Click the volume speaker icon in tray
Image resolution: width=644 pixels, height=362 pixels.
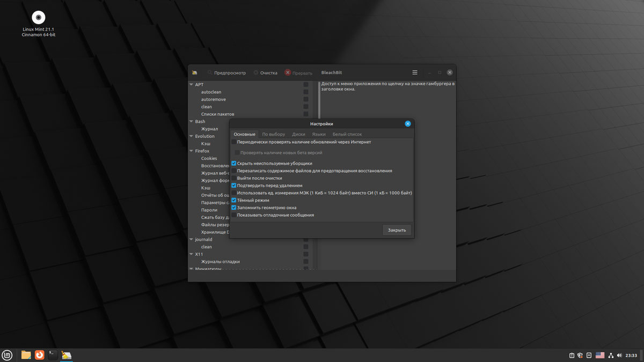tap(619, 355)
